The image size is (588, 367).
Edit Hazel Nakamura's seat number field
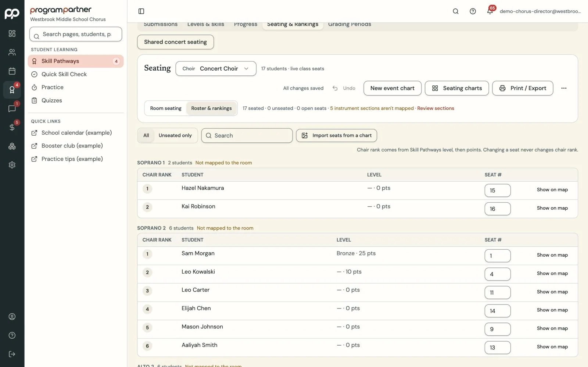tap(498, 190)
